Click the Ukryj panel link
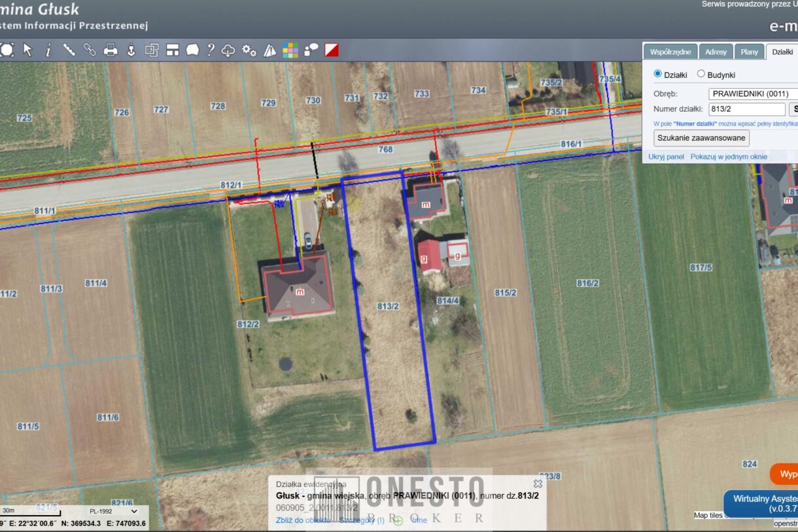Image resolution: width=798 pixels, height=532 pixels. click(x=666, y=157)
